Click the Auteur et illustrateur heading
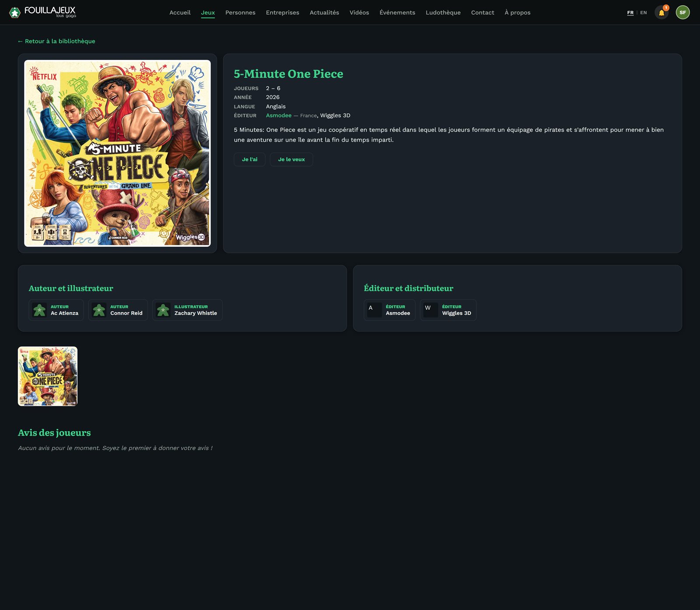The image size is (700, 610). point(71,288)
